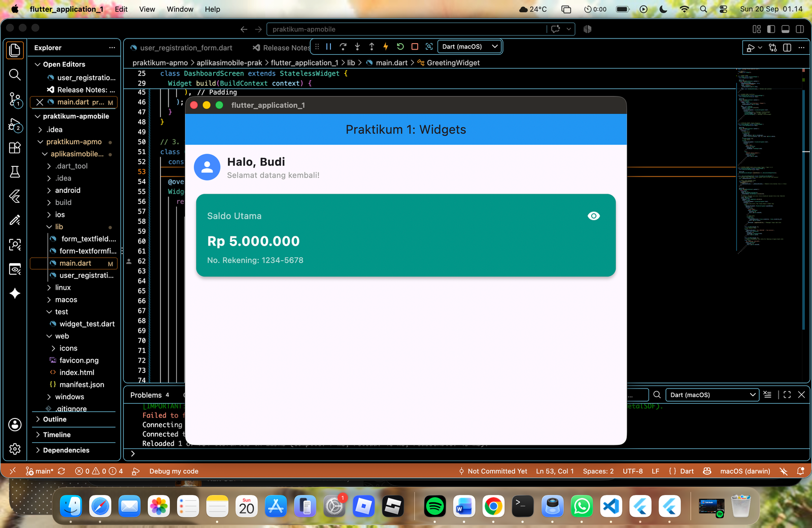Toggle the bottom panel layout button

point(785,29)
